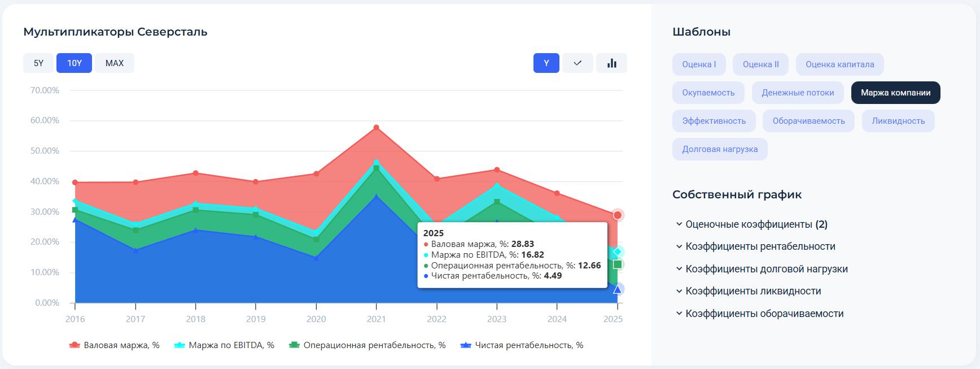
Task: Toggle Чистая рентабельность legend entry
Action: point(522,345)
